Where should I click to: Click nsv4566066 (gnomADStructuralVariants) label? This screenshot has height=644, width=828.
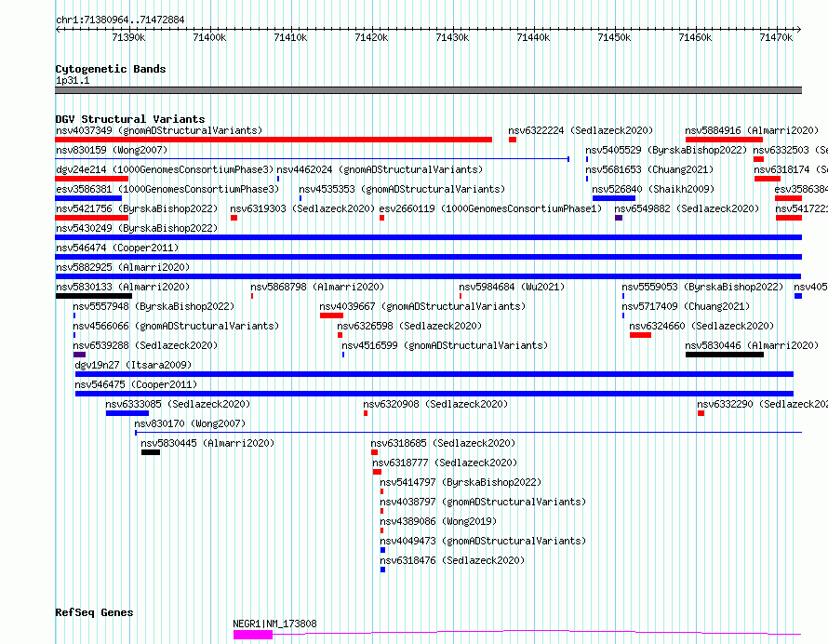(x=176, y=326)
